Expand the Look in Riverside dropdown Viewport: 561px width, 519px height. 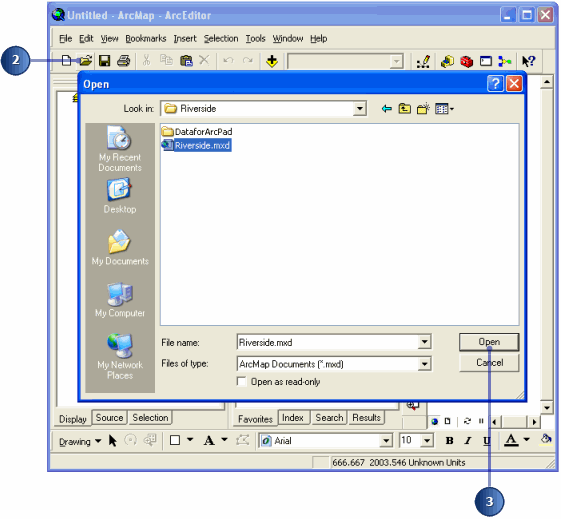click(x=360, y=108)
